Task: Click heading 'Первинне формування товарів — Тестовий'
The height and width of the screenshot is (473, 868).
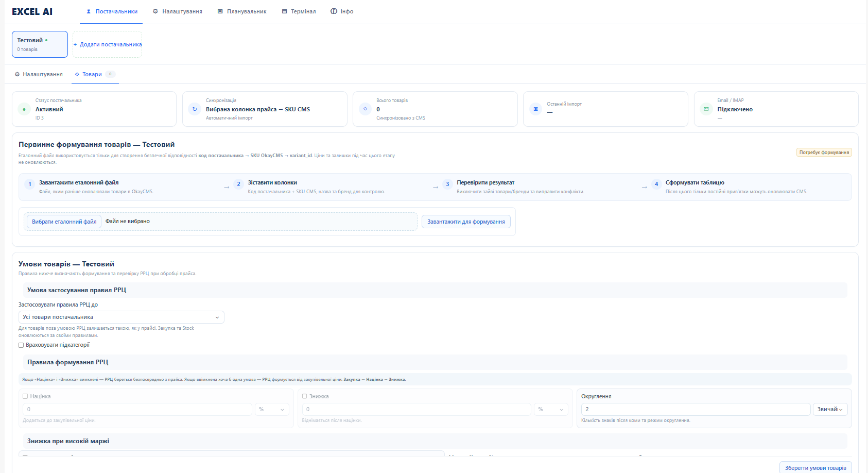Action: tap(97, 145)
